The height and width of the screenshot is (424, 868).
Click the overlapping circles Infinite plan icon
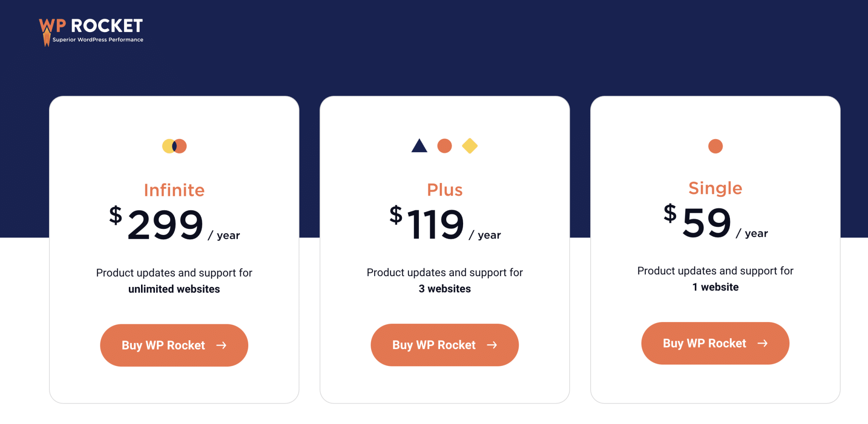(x=174, y=146)
